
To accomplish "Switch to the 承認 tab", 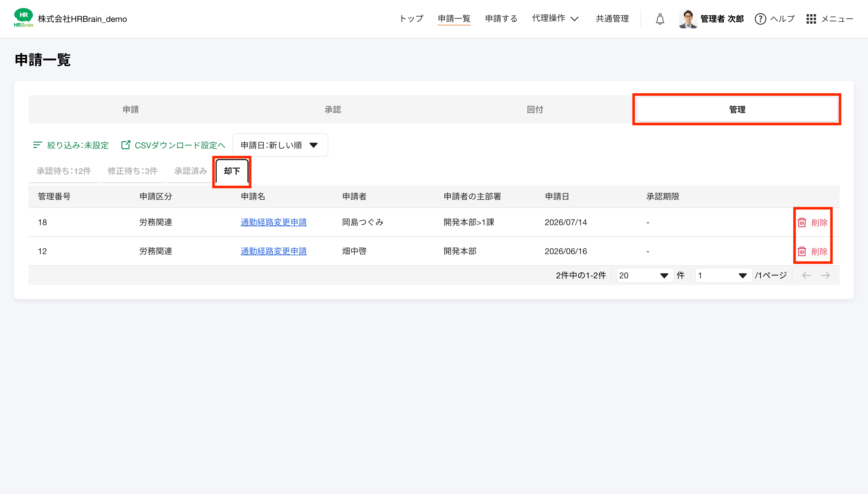I will (332, 110).
